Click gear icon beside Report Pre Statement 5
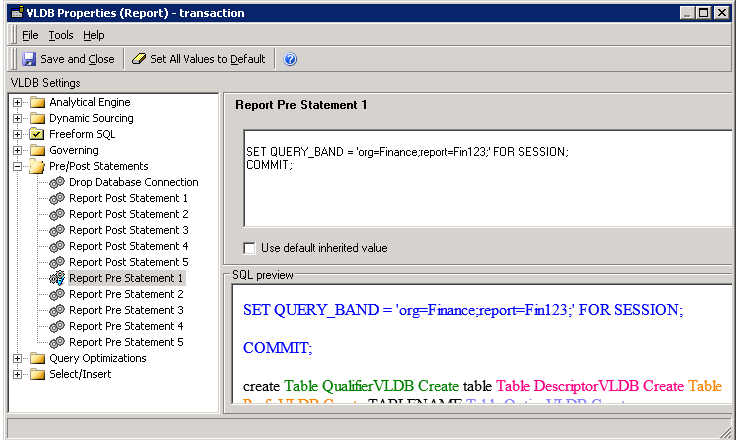Image resolution: width=740 pixels, height=440 pixels. coord(57,342)
